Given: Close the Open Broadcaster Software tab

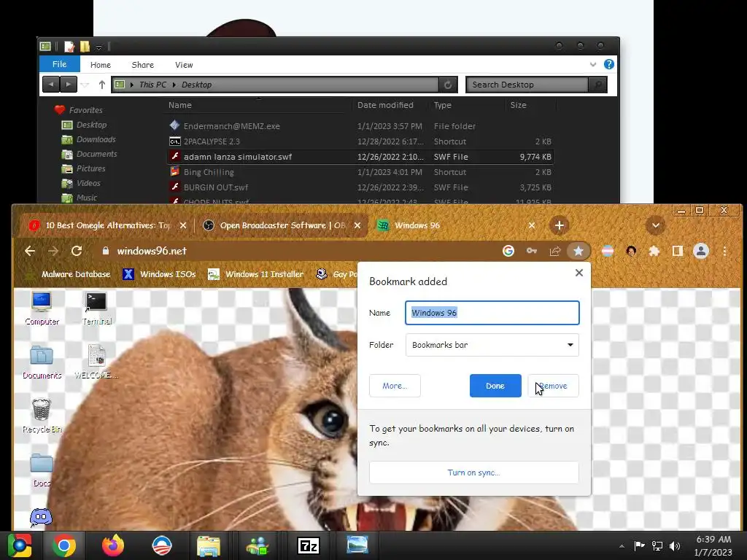Looking at the screenshot, I should click(357, 226).
